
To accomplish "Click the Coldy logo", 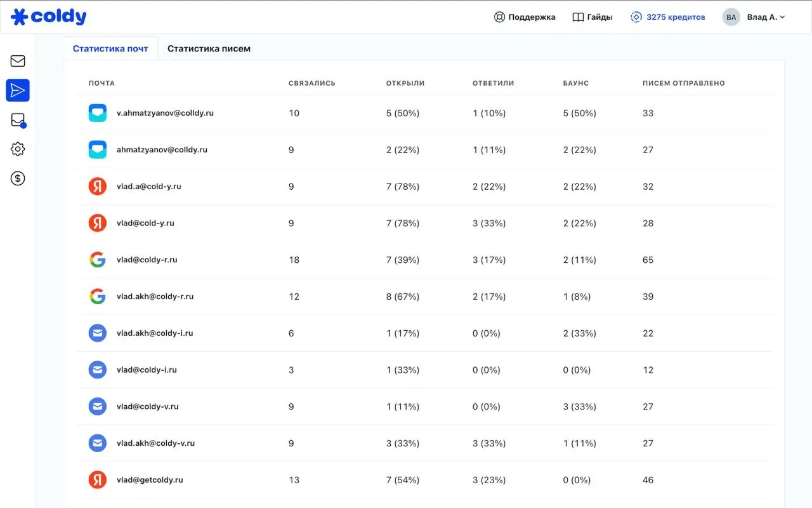I will 49,17.
